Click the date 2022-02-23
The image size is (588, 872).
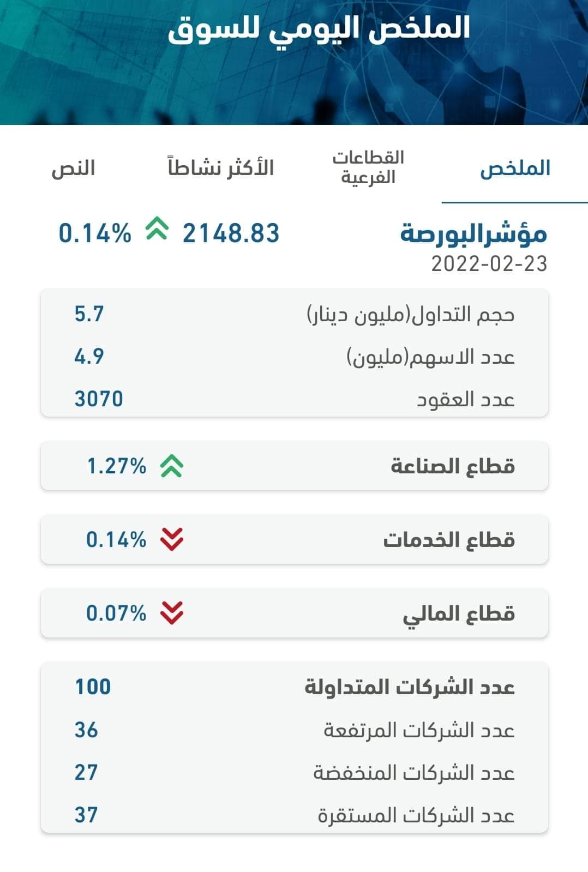click(489, 264)
